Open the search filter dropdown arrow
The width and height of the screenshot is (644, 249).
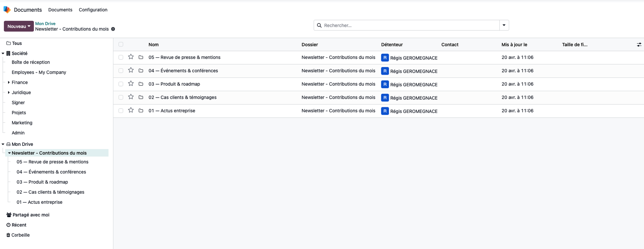coord(504,25)
